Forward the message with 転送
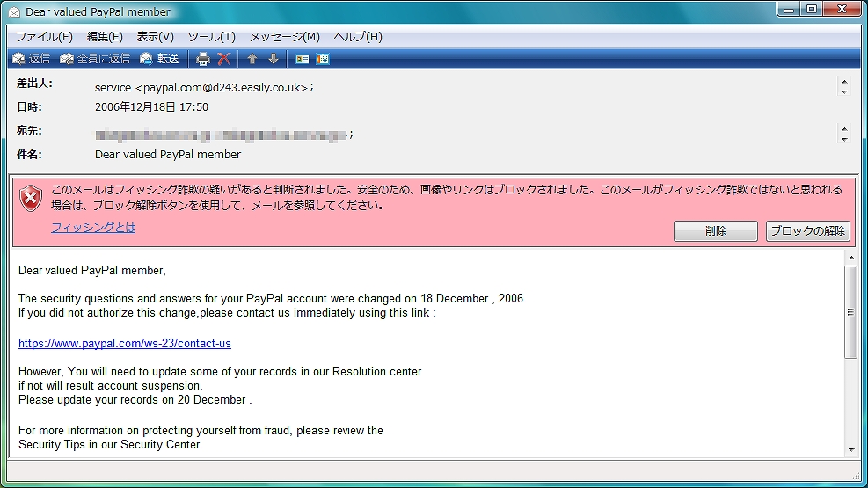 [159, 59]
